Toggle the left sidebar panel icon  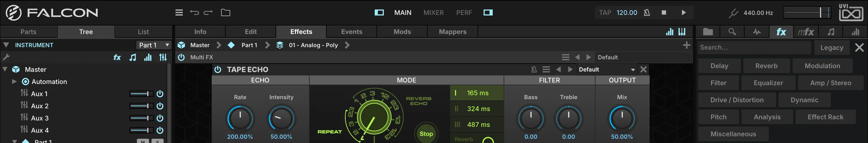click(x=379, y=12)
